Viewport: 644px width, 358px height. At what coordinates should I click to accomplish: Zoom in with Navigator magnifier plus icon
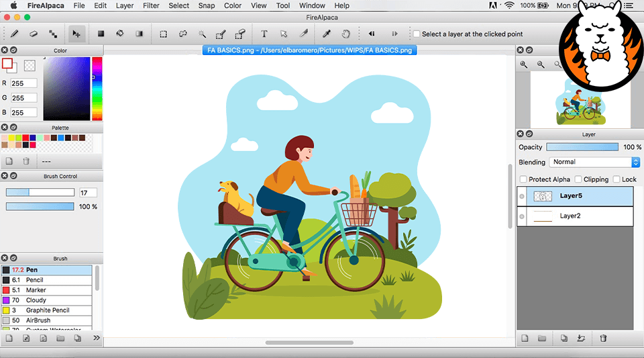point(524,64)
